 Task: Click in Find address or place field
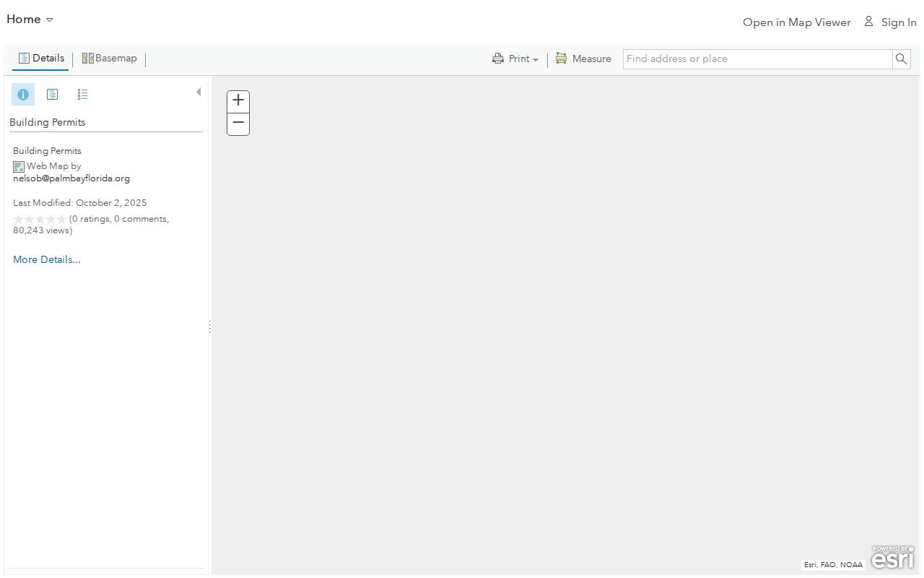[x=758, y=59]
